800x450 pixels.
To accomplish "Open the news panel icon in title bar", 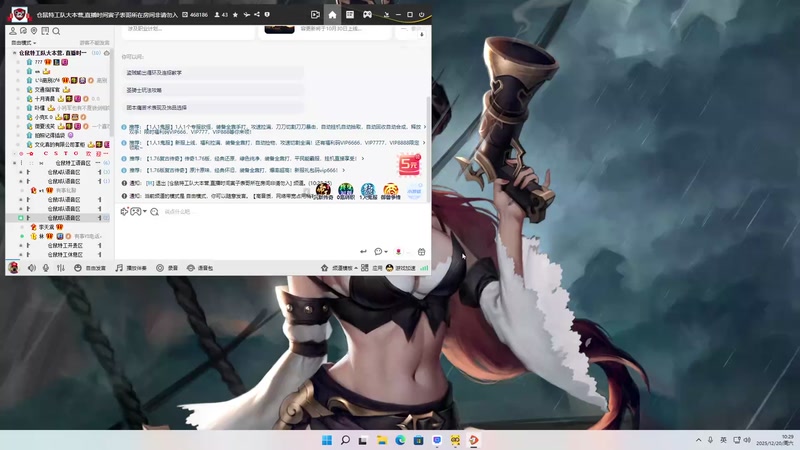I will point(349,15).
